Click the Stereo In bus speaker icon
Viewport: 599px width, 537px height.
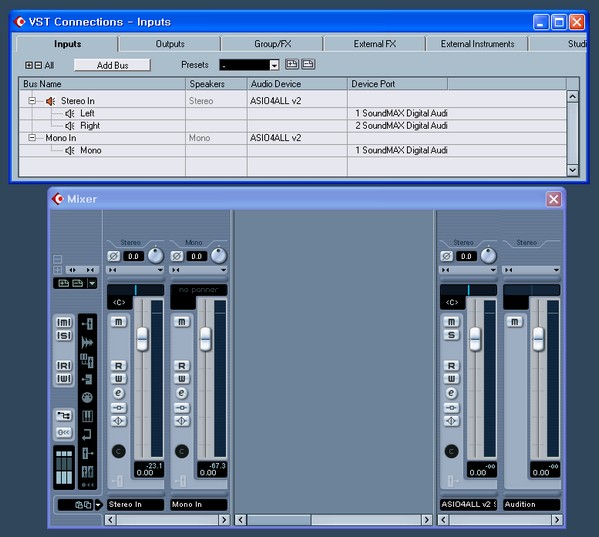click(x=50, y=101)
